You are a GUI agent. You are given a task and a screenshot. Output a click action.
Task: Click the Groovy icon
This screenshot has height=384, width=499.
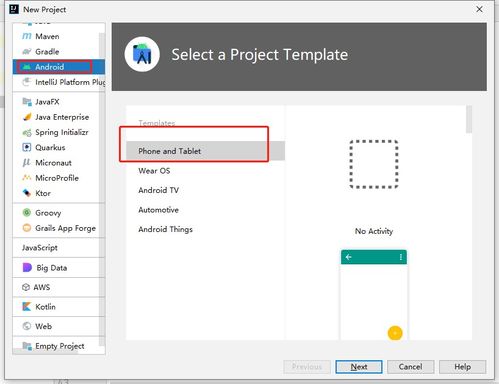tap(27, 213)
